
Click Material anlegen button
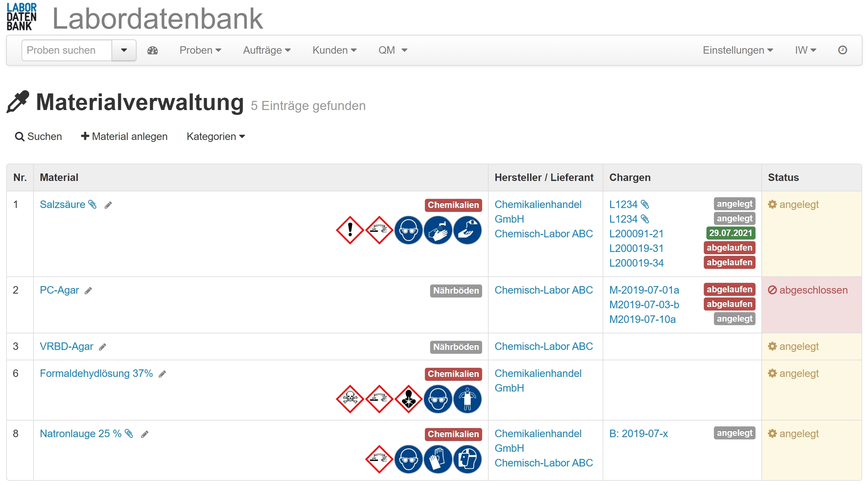coord(124,137)
